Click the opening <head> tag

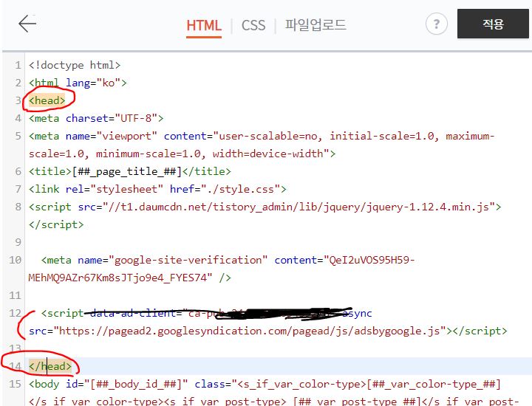tap(47, 100)
